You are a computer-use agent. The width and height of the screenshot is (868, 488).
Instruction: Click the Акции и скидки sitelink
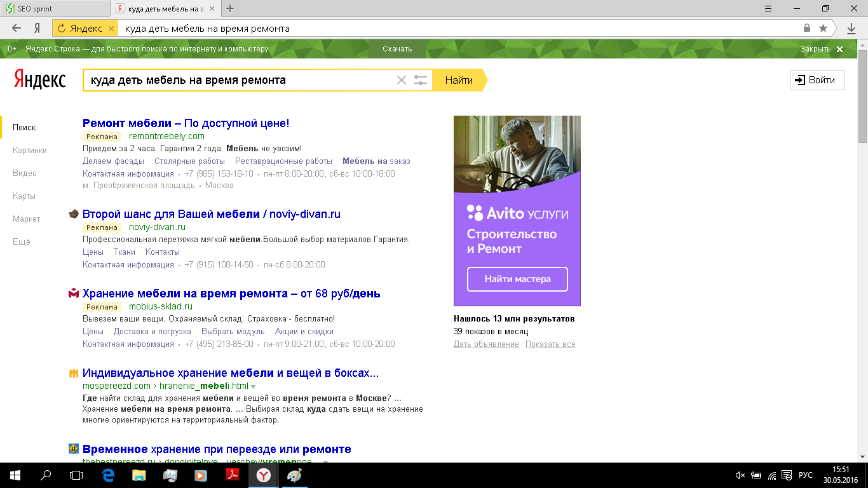pos(304,331)
